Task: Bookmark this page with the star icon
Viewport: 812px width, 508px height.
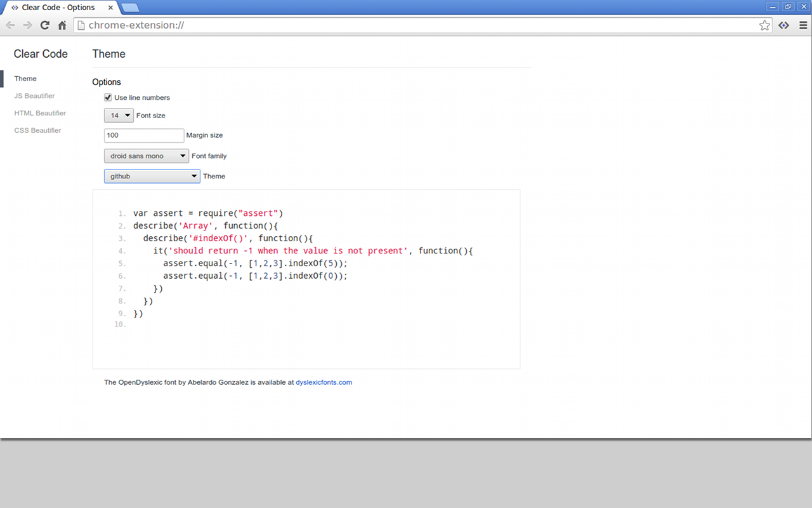Action: 764,25
